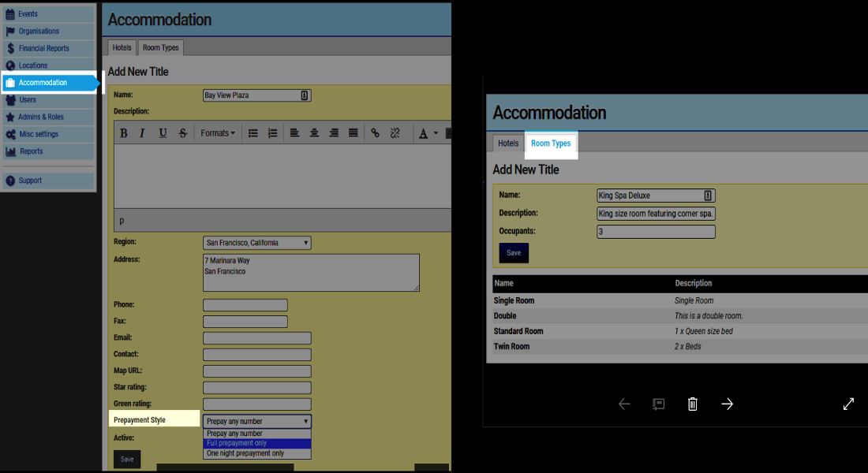Switch to the Room Types tab

(160, 47)
